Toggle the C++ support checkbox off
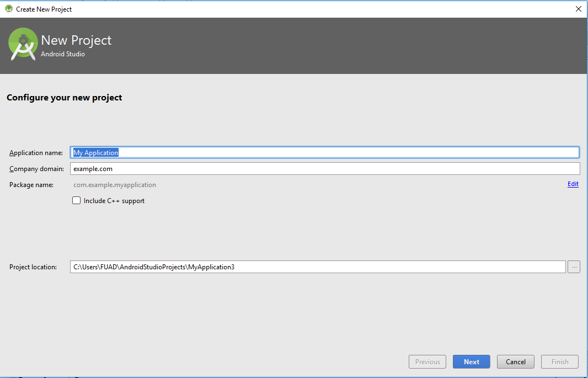 (76, 200)
